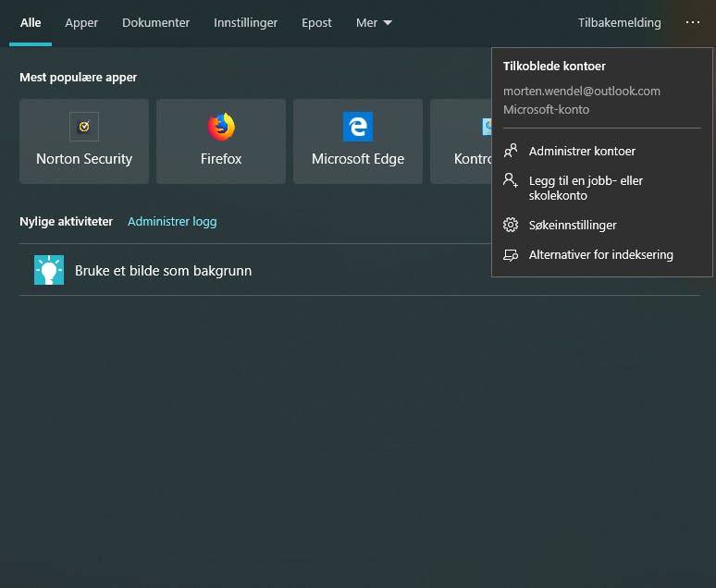Viewport: 716px width, 588px height.
Task: Expand the Mer dropdown arrow
Action: [388, 23]
